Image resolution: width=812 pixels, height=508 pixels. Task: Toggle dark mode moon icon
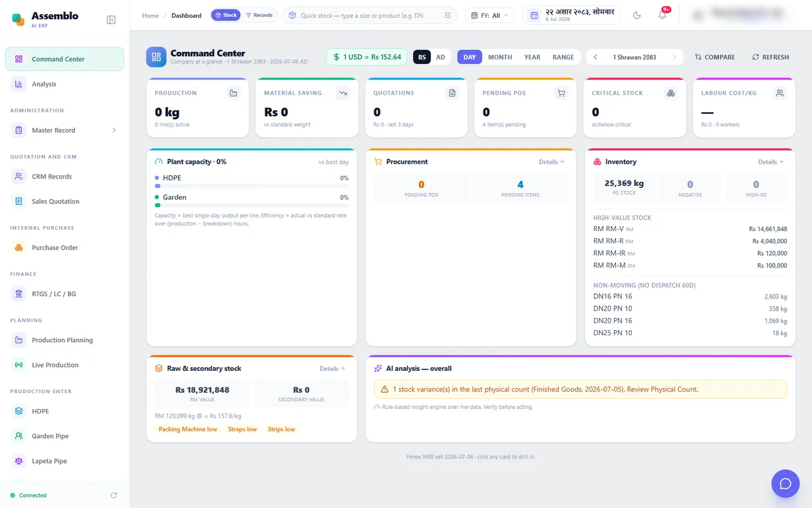pyautogui.click(x=637, y=15)
